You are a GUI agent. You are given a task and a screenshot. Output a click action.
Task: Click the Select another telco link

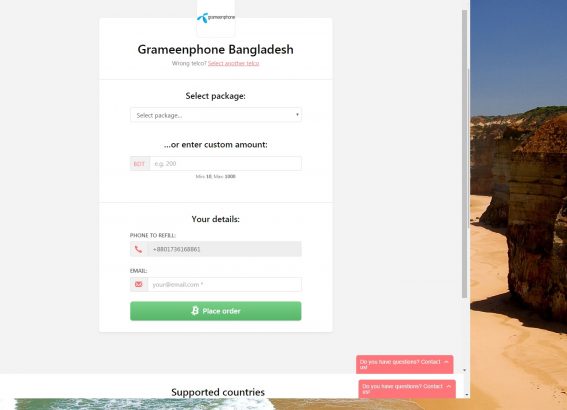[234, 63]
